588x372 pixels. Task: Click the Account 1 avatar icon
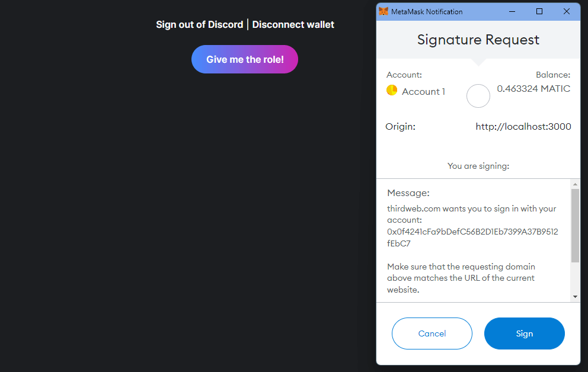coord(392,91)
